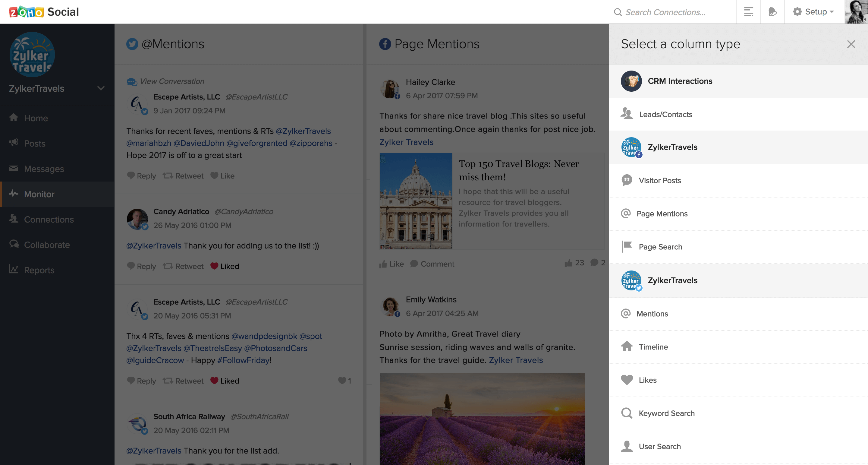Open the View Conversation link
This screenshot has width=868, height=465.
coord(172,81)
